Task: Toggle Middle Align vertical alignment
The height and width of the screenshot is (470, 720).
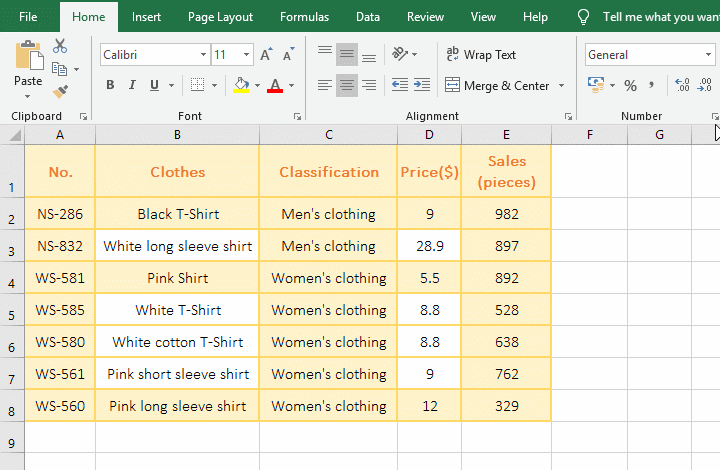Action: coord(347,55)
